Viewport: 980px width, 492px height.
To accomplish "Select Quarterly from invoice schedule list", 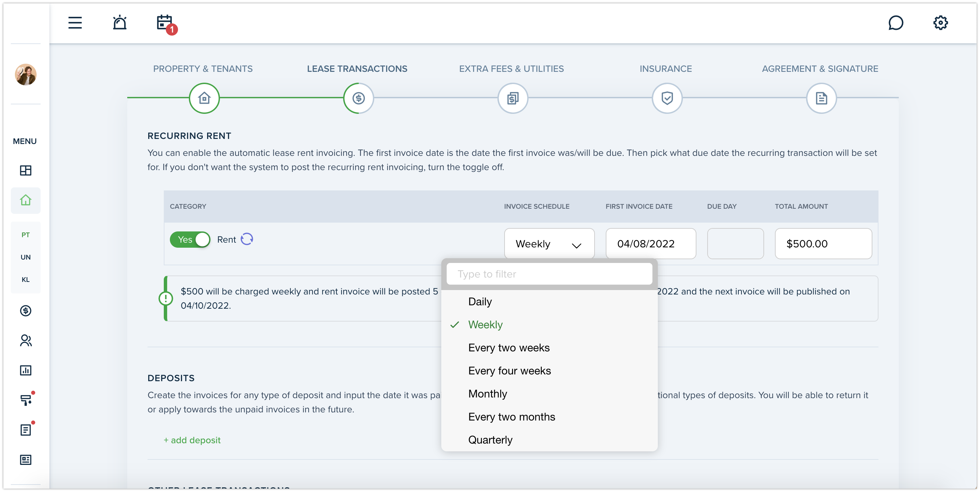I will point(490,439).
